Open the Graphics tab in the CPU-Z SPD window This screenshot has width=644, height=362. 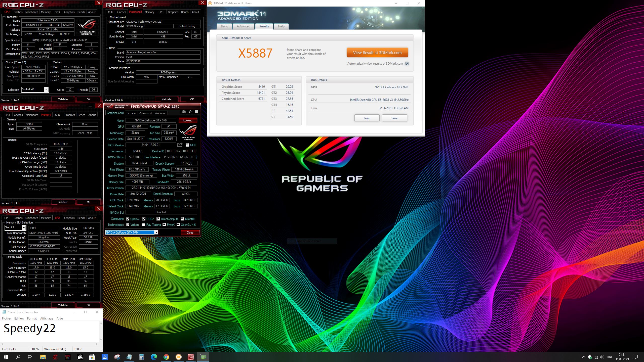click(x=69, y=218)
